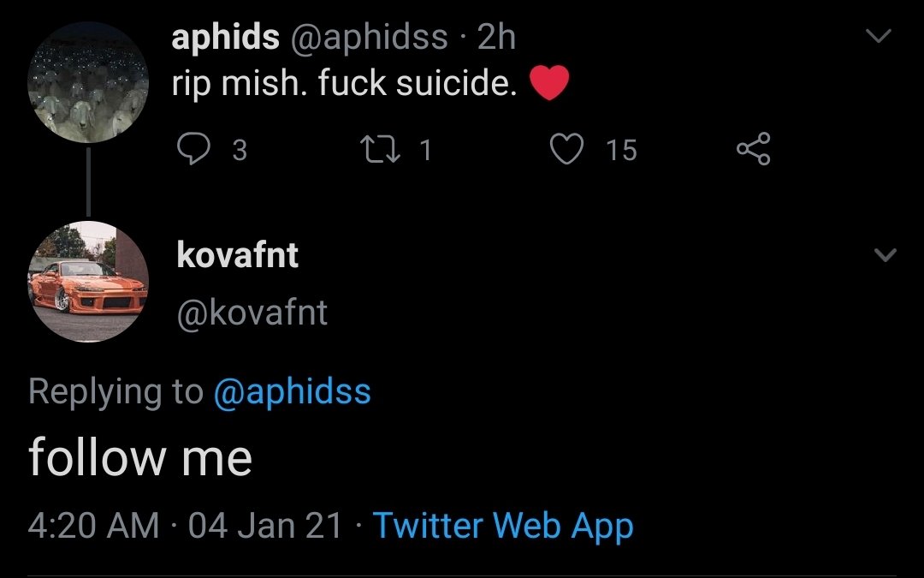Like the aphids tweet with the heart icon

[x=564, y=150]
